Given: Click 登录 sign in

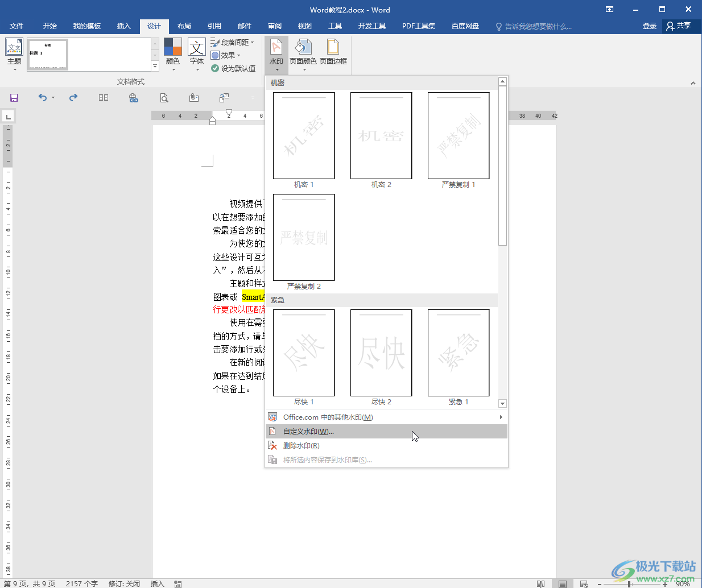Looking at the screenshot, I should pos(650,26).
